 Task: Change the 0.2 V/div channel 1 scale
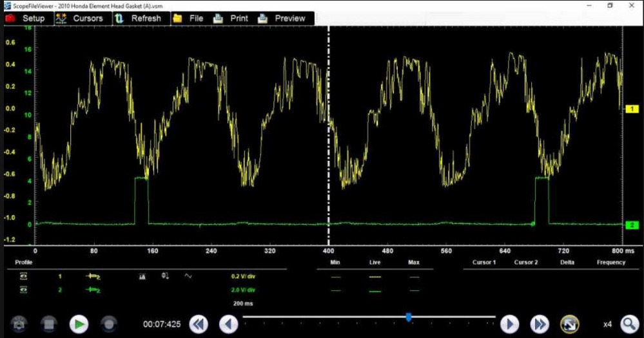(242, 276)
